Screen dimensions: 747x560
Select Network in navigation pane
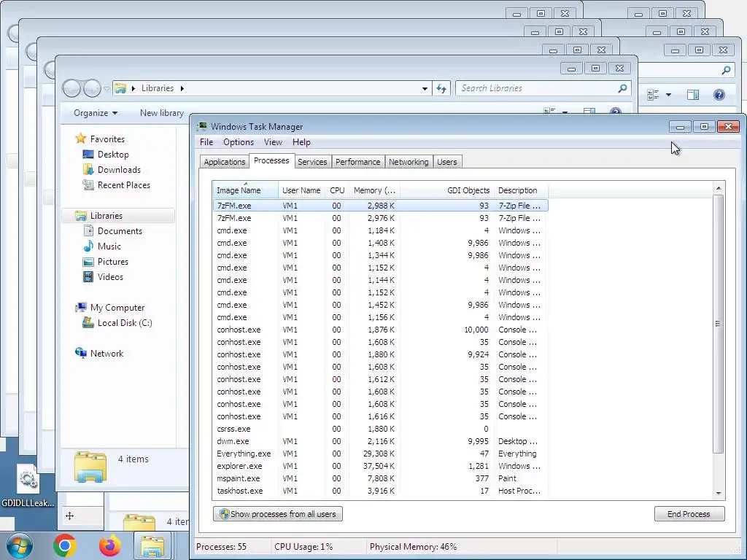(x=107, y=354)
